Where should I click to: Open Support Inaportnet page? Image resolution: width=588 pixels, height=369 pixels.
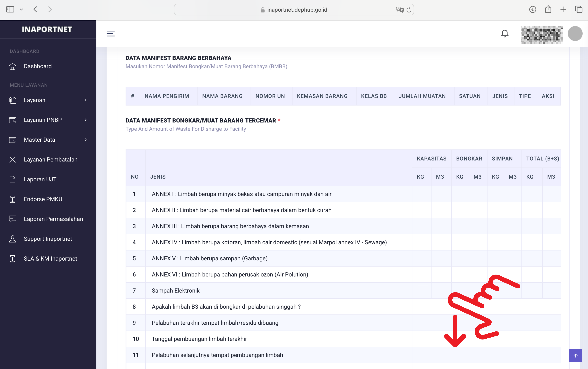48,239
